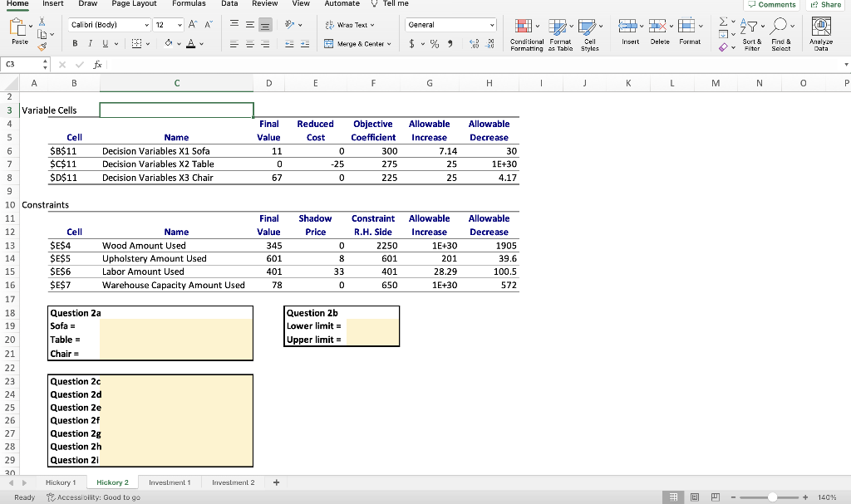Viewport: 851px width, 504px height.
Task: Center text horizontally
Action: tap(249, 44)
